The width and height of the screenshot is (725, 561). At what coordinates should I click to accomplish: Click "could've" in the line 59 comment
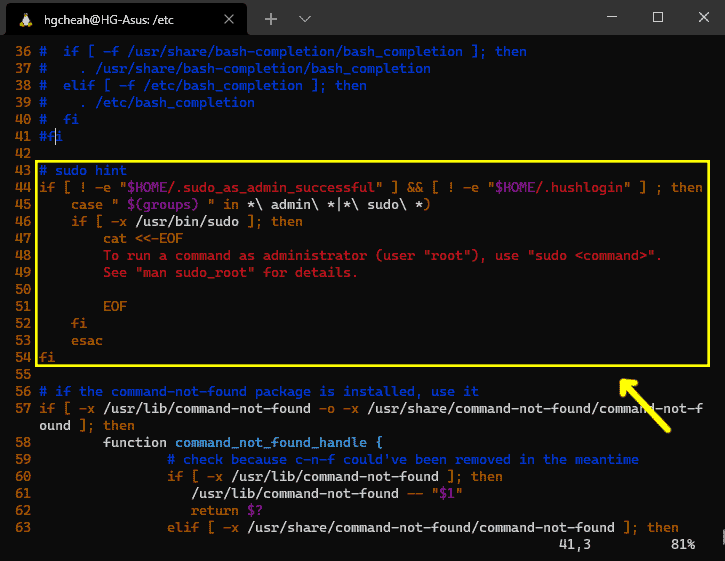tap(375, 460)
